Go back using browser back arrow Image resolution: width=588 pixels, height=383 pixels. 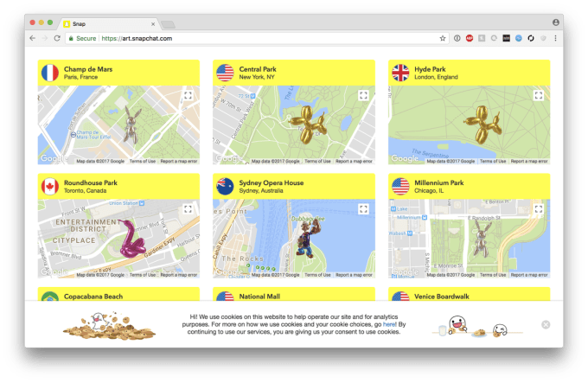33,38
